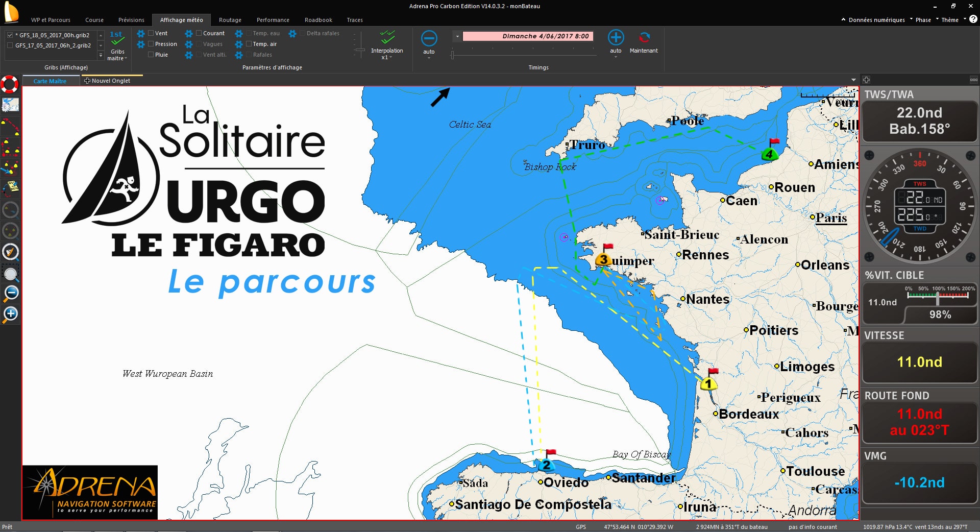Open map tabs list dropdown arrow

(x=853, y=80)
